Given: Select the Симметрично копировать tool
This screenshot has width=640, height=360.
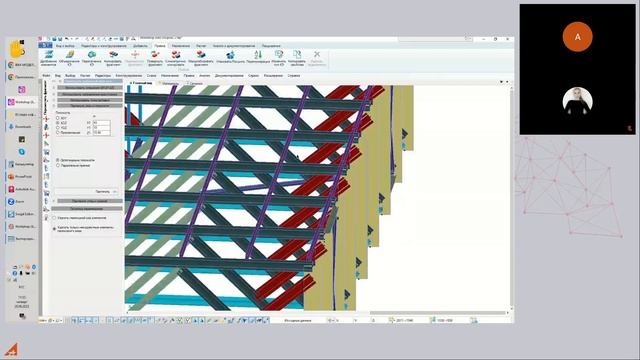Looking at the screenshot, I should 176,58.
